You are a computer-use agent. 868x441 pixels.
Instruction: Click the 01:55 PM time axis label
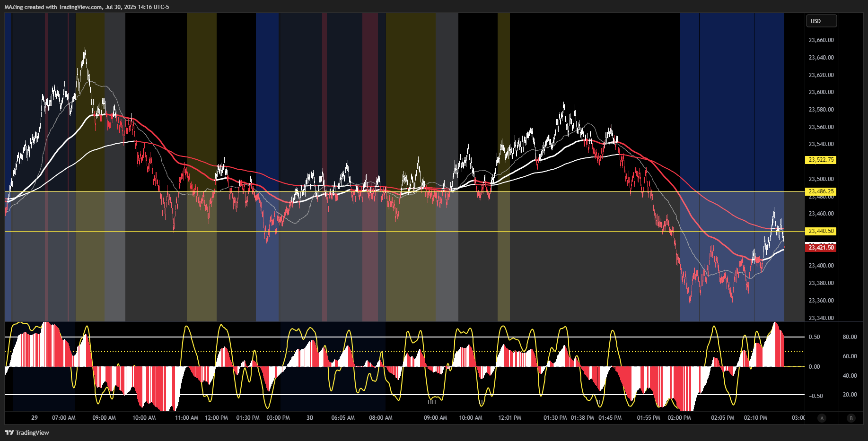tap(649, 418)
